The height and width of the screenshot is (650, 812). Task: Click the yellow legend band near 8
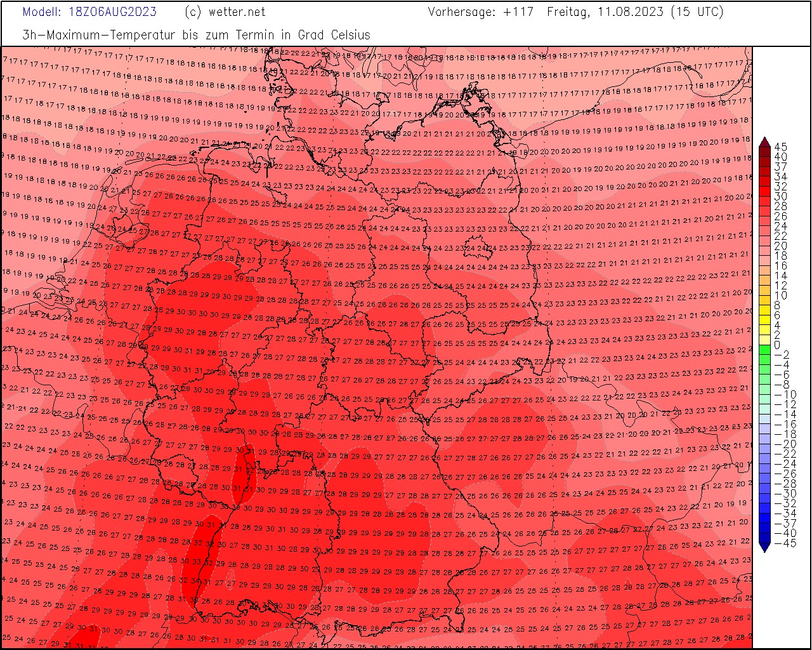click(764, 306)
